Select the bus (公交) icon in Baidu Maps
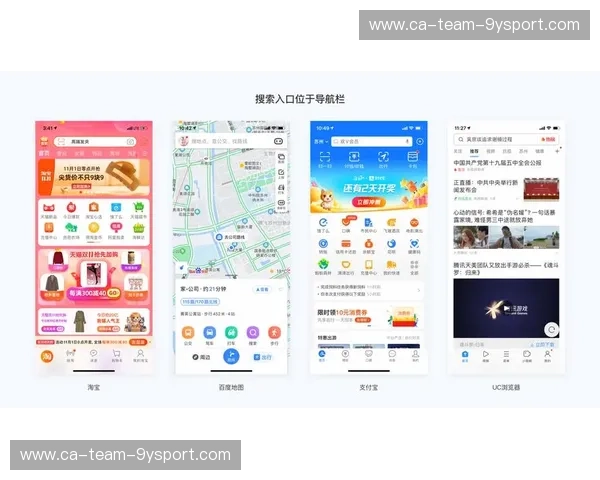 (x=187, y=333)
